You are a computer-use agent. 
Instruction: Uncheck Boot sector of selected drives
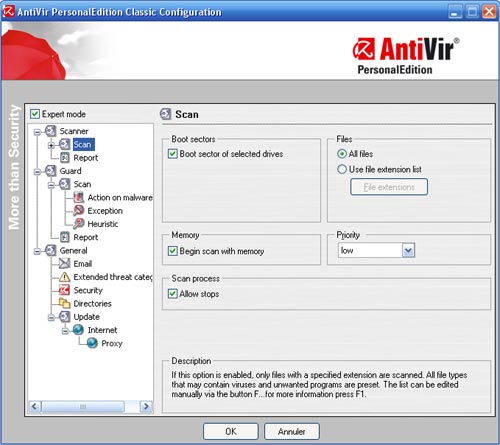tap(172, 154)
